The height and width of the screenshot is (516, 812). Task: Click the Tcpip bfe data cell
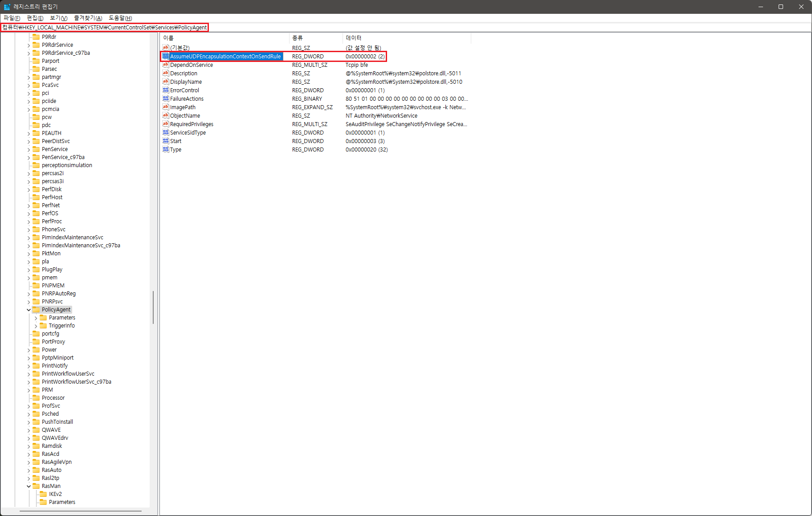[x=357, y=65]
